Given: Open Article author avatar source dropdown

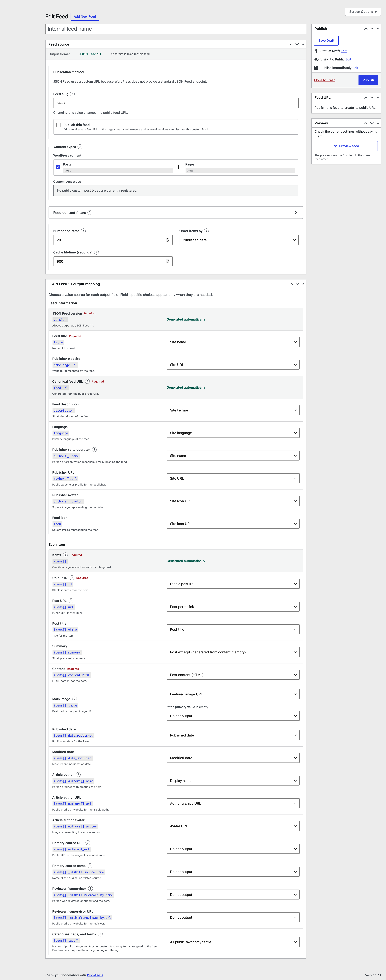Looking at the screenshot, I should 233,826.
